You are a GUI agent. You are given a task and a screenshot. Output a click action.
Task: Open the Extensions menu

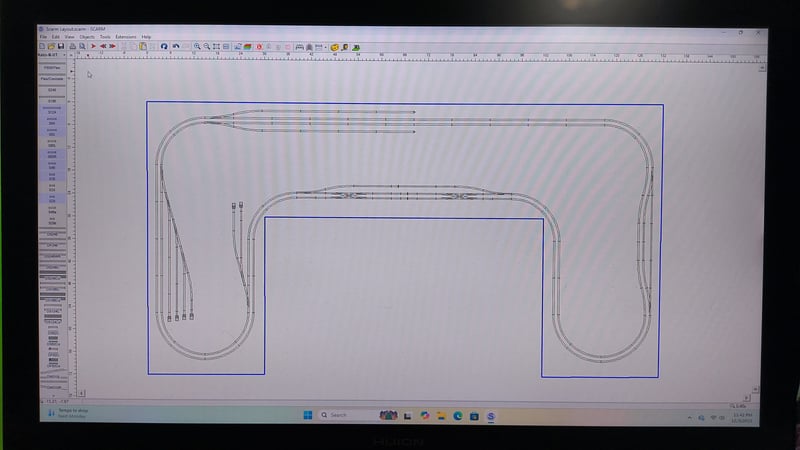pos(126,37)
